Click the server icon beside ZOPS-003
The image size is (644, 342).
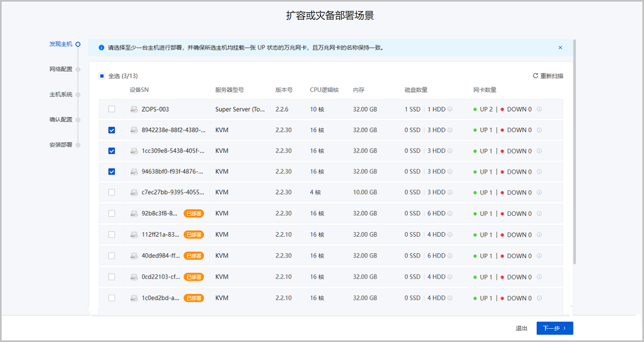click(134, 109)
